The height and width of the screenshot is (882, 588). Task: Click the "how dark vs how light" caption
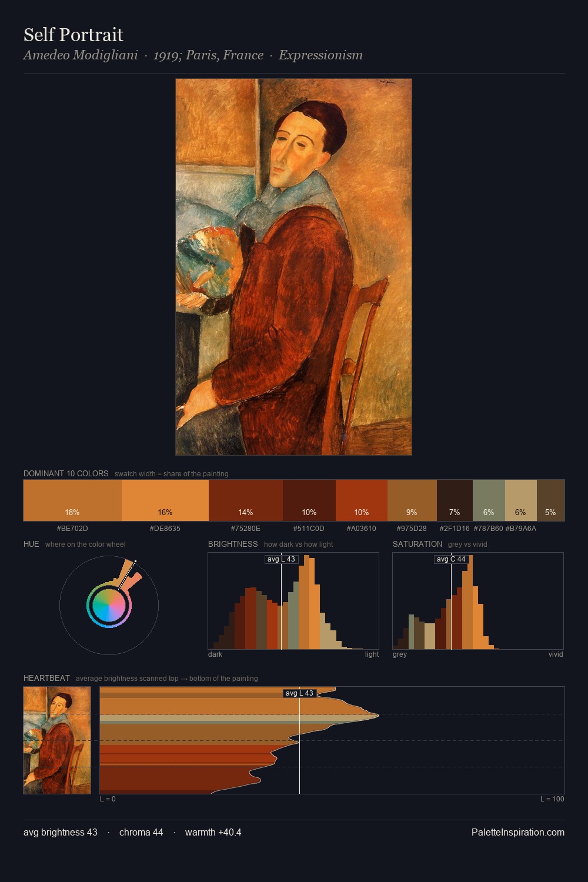[299, 544]
